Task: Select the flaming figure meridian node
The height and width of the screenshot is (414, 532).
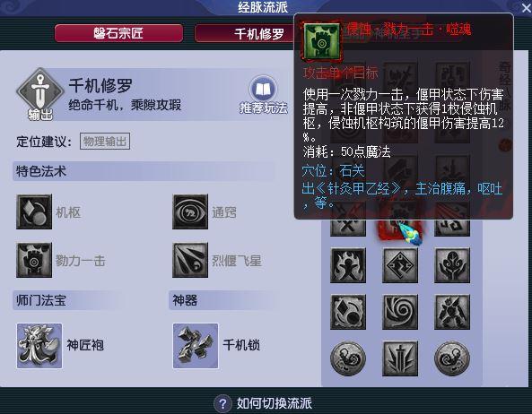Action: pyautogui.click(x=348, y=265)
